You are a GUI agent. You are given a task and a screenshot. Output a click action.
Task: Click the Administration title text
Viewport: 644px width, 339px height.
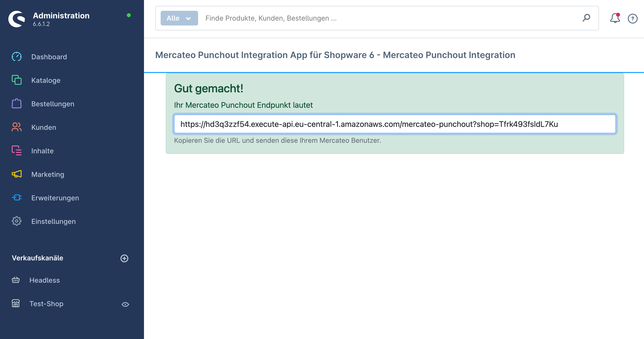61,15
